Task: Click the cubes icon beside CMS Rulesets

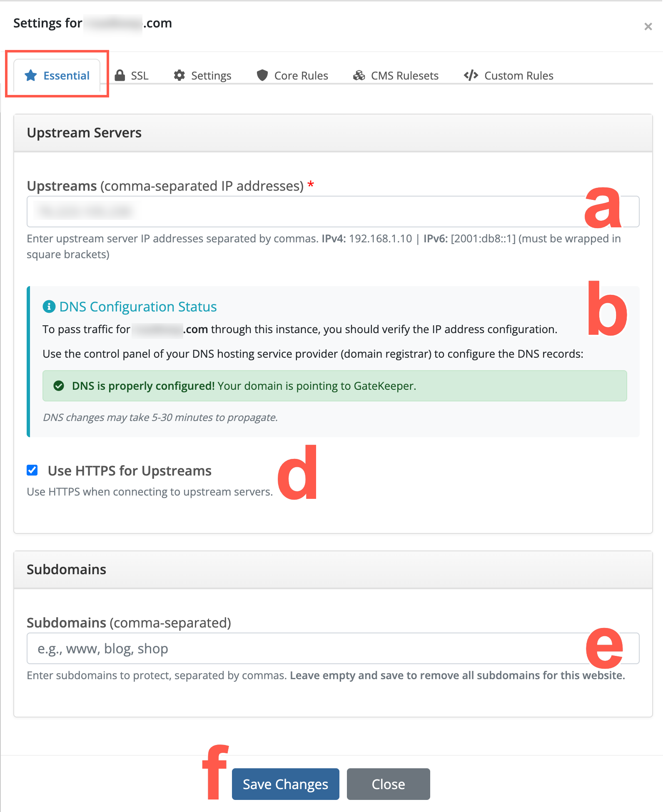Action: [359, 75]
